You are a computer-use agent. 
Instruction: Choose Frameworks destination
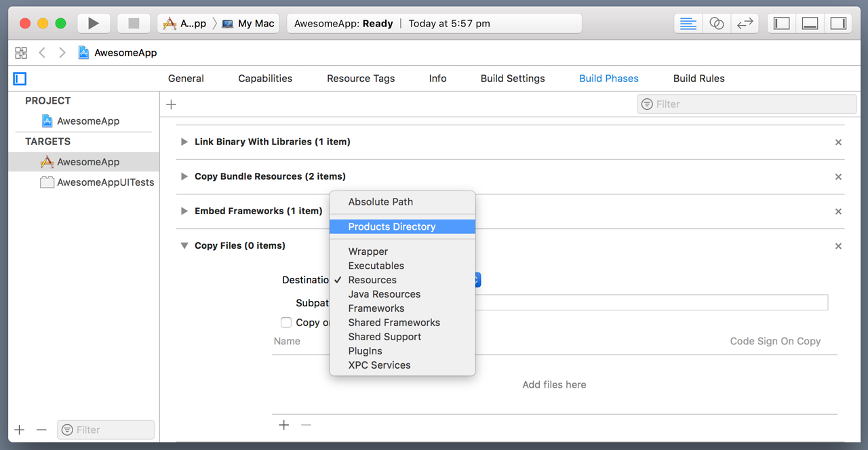tap(402, 308)
